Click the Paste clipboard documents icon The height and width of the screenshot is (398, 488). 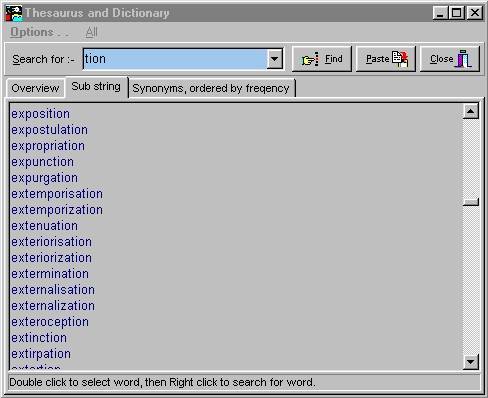pyautogui.click(x=400, y=59)
